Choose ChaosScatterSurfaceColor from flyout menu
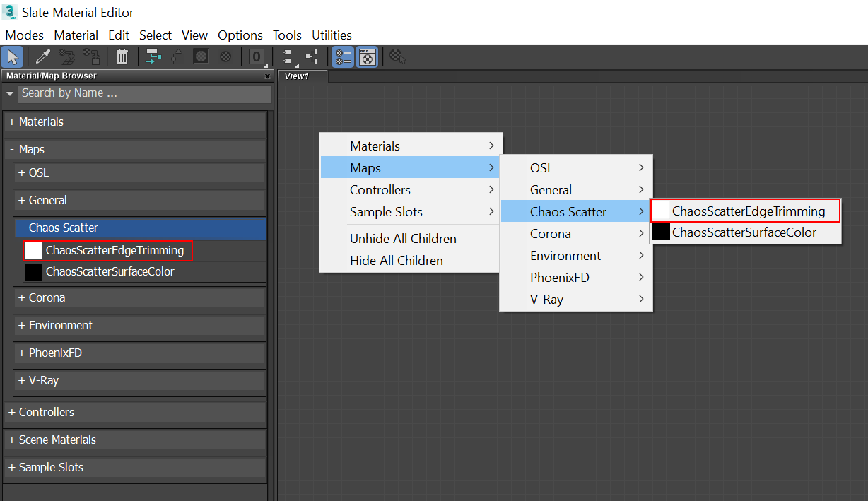Screen dimensions: 868x501 [x=745, y=232]
